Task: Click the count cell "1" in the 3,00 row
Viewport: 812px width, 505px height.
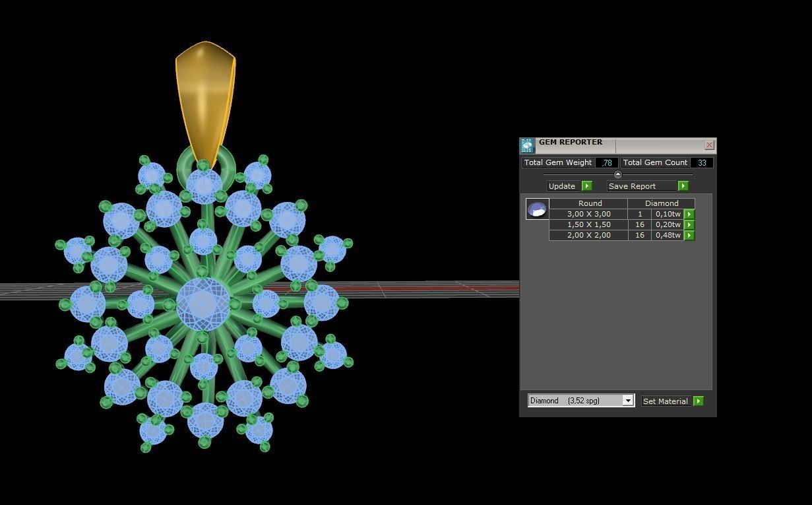Action: coord(639,214)
